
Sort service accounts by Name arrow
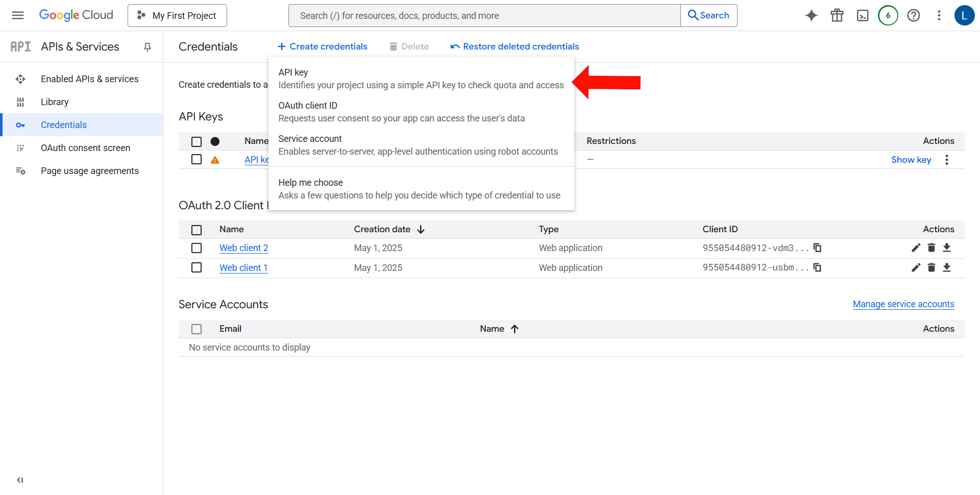(514, 329)
